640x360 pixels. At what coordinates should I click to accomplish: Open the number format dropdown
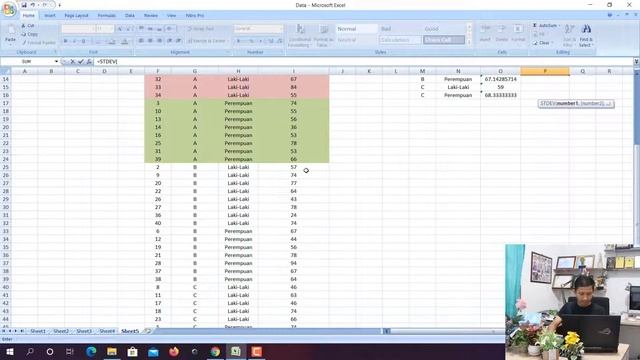coord(280,29)
